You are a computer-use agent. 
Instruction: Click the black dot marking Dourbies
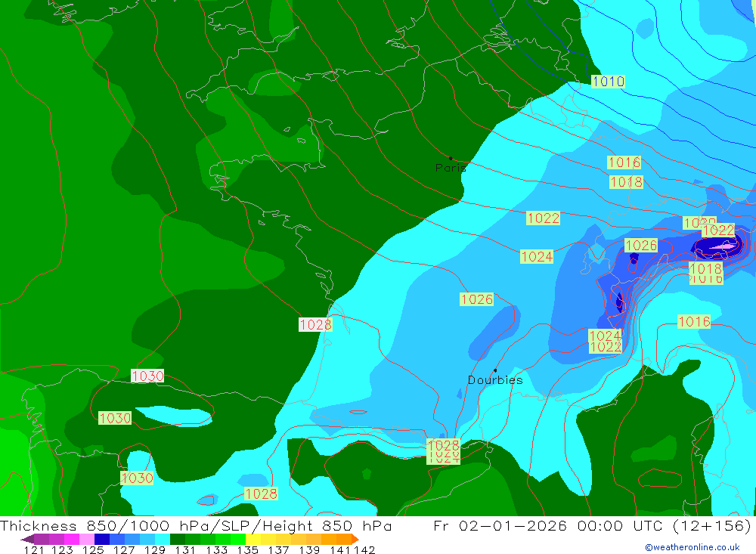(495, 370)
